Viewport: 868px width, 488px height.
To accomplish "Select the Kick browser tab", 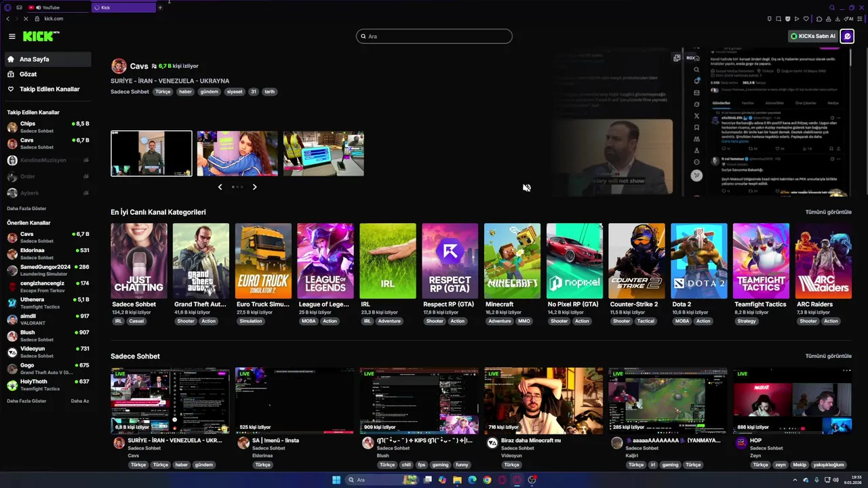I will point(123,7).
